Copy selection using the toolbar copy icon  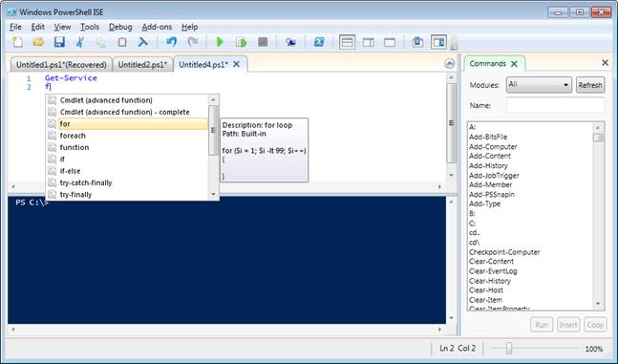point(101,42)
